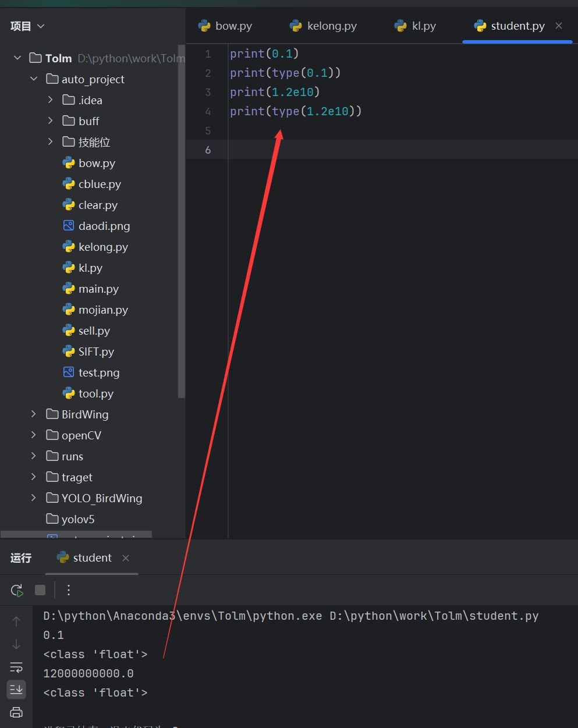This screenshot has height=728, width=578.
Task: Click the Python icon beside main.py
Action: point(69,289)
